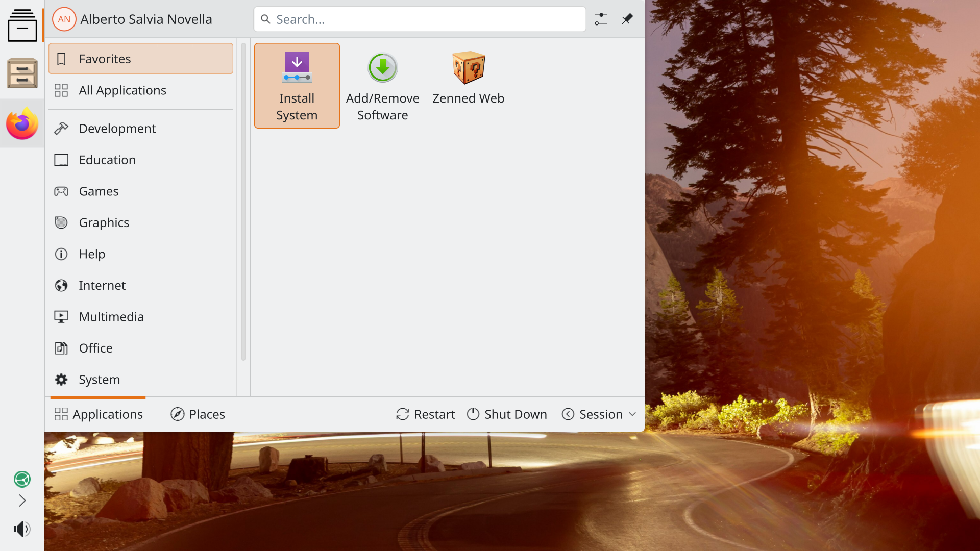980x551 pixels.
Task: Switch to the Places tab
Action: 198,414
